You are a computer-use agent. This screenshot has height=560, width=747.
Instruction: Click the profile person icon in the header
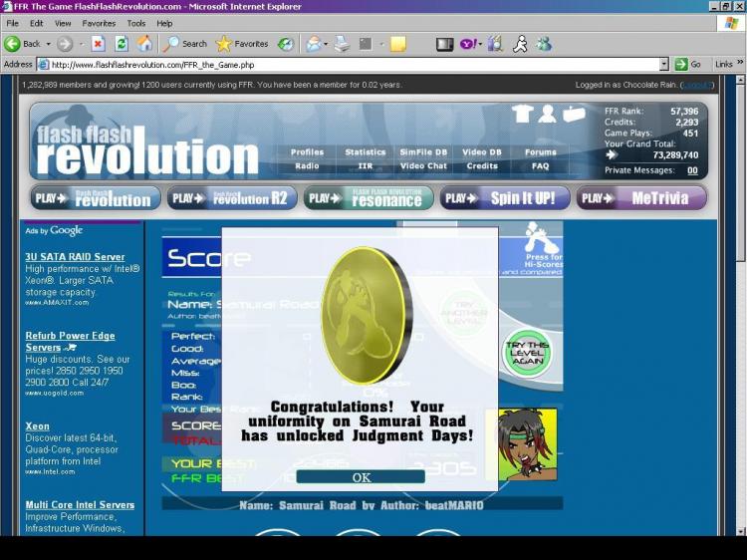click(547, 114)
